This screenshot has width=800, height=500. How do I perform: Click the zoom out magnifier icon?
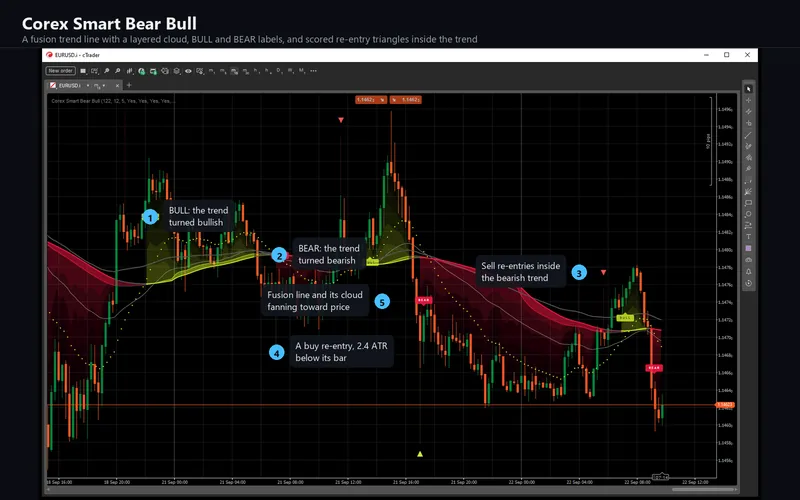(x=118, y=71)
